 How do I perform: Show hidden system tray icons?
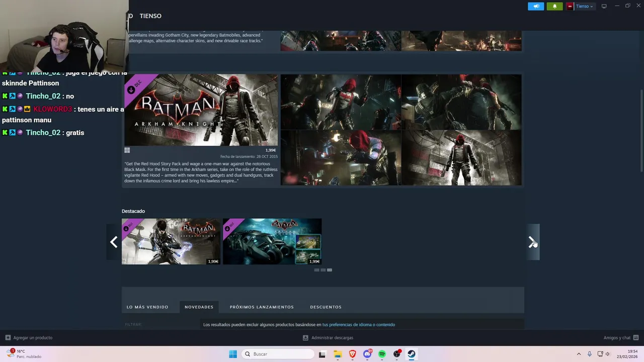579,354
